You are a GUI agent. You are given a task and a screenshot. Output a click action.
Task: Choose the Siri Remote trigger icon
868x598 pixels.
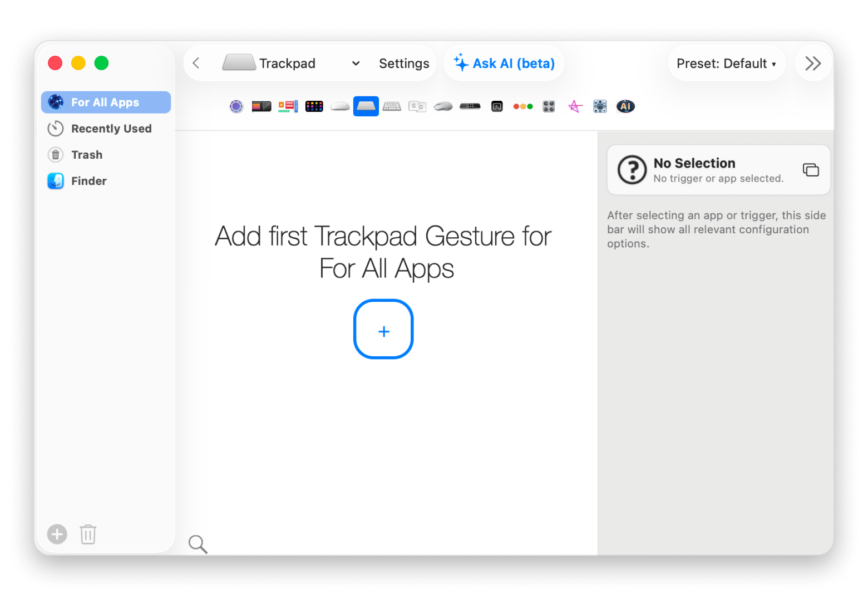pyautogui.click(x=470, y=106)
